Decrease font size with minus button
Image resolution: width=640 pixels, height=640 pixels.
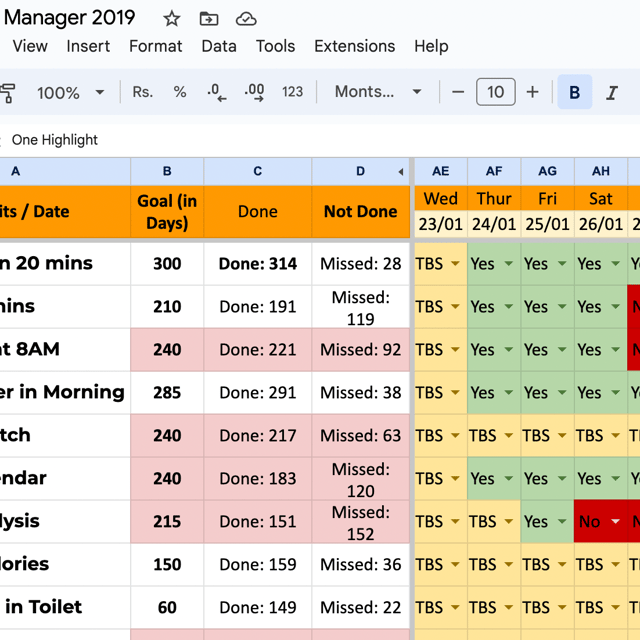[x=458, y=92]
